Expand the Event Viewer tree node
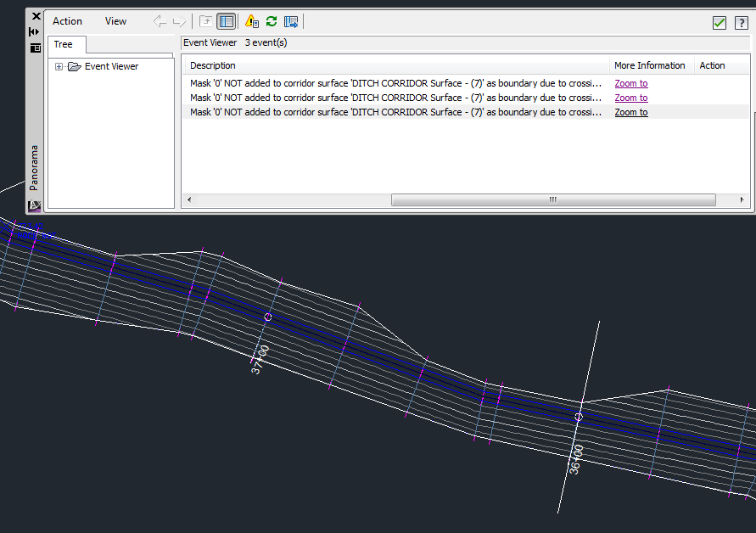This screenshot has width=756, height=533. click(x=59, y=66)
